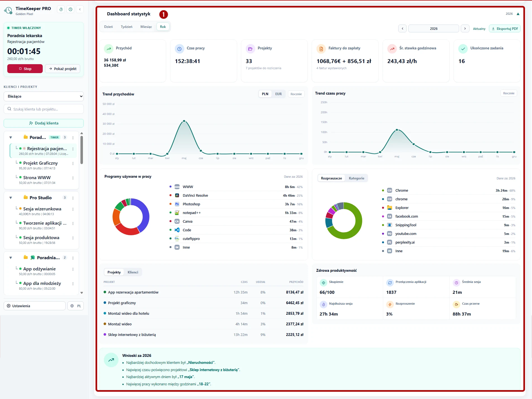The image size is (532, 399).
Task: Switch to the Miesiąc tab
Action: (x=146, y=27)
